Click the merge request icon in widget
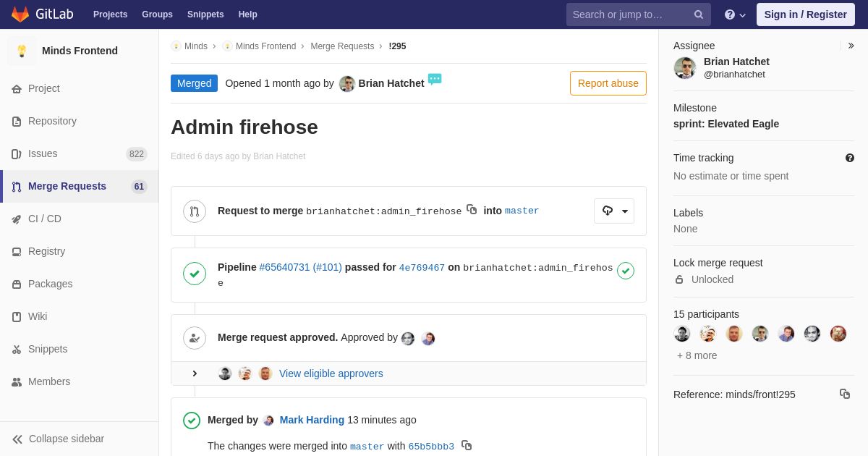The width and height of the screenshot is (868, 456). [x=195, y=211]
